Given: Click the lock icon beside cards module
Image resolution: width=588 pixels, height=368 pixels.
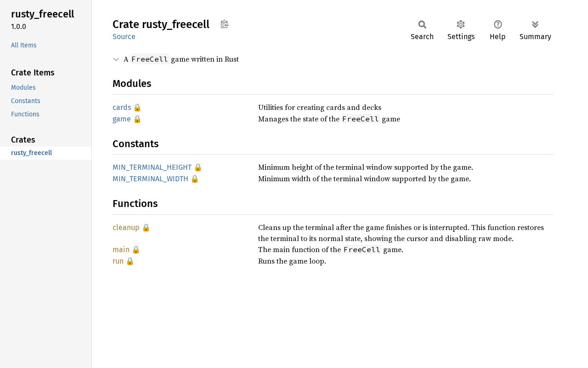Looking at the screenshot, I should coord(137,108).
